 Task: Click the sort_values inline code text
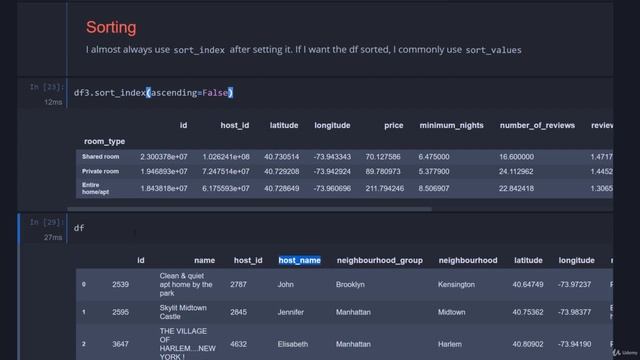pyautogui.click(x=493, y=50)
